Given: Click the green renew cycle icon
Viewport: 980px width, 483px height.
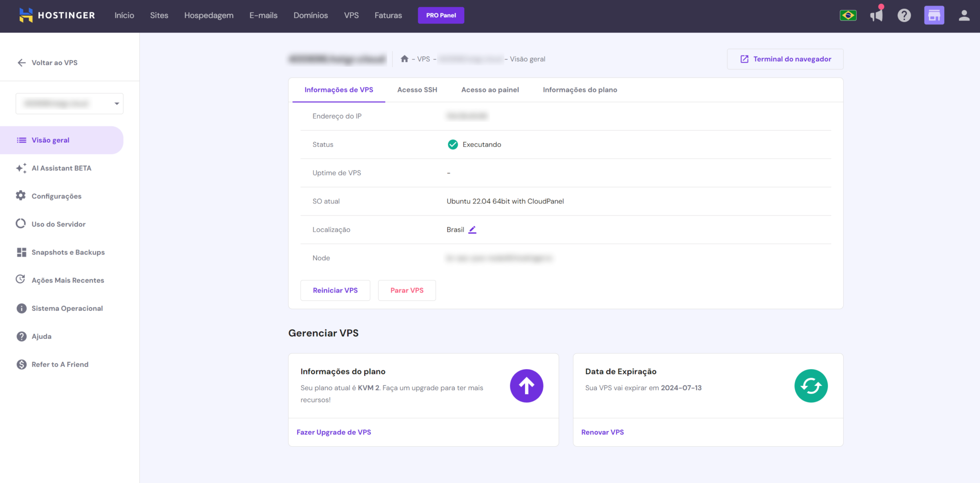Looking at the screenshot, I should point(811,386).
